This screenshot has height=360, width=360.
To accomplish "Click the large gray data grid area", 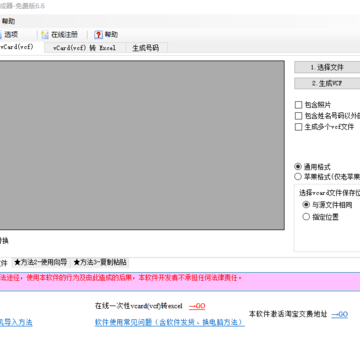I will (142, 145).
